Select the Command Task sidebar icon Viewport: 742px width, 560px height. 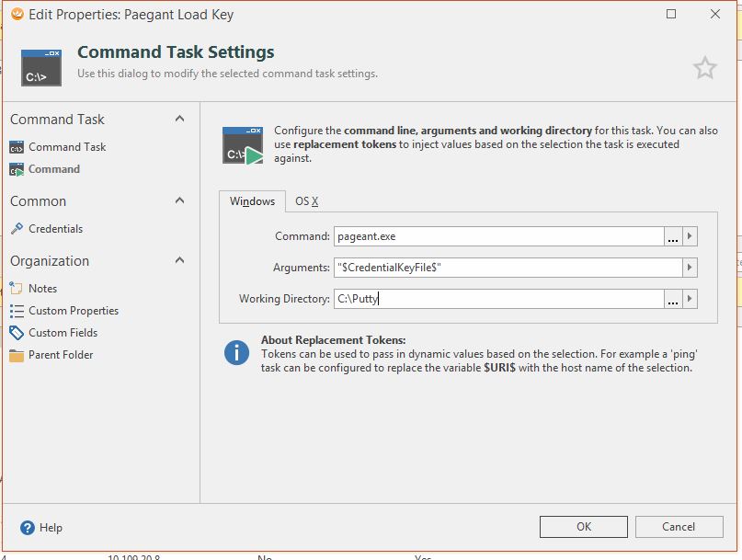click(17, 147)
